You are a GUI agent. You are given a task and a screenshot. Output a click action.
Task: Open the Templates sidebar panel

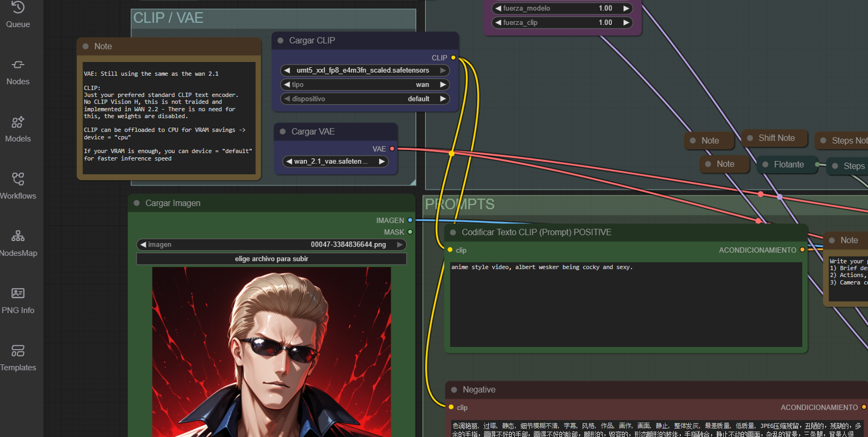pos(18,359)
